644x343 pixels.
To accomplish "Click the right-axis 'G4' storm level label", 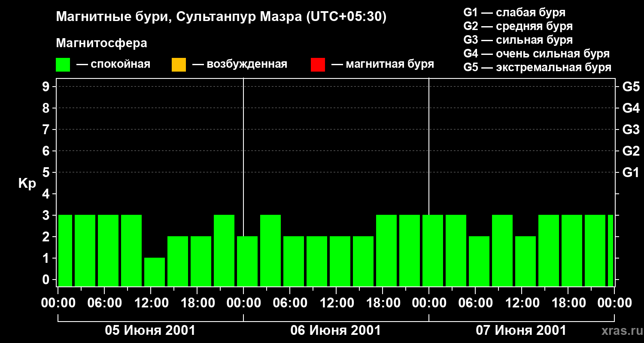I will pyautogui.click(x=631, y=108).
